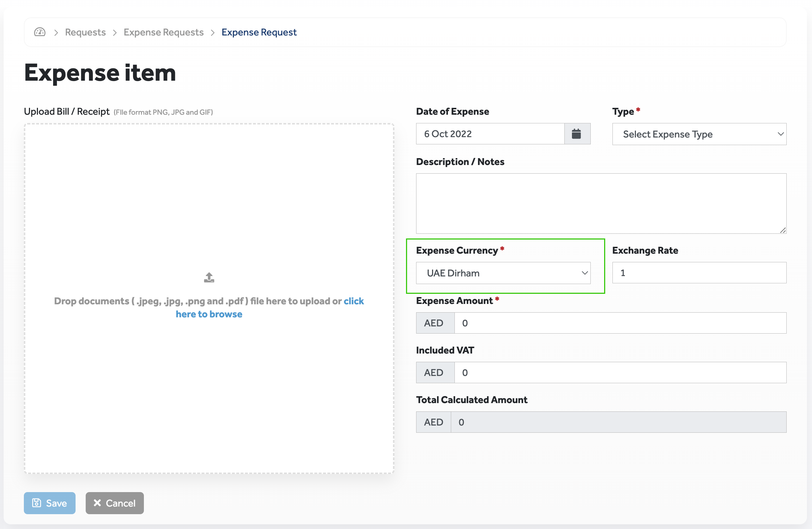Click the floppy disk icon on Save
This screenshot has height=529, width=812.
(x=37, y=503)
